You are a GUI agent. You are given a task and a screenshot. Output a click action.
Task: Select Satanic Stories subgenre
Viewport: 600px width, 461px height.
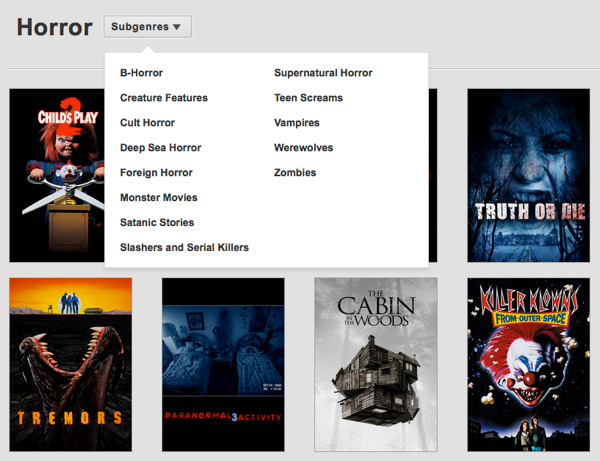pyautogui.click(x=157, y=222)
